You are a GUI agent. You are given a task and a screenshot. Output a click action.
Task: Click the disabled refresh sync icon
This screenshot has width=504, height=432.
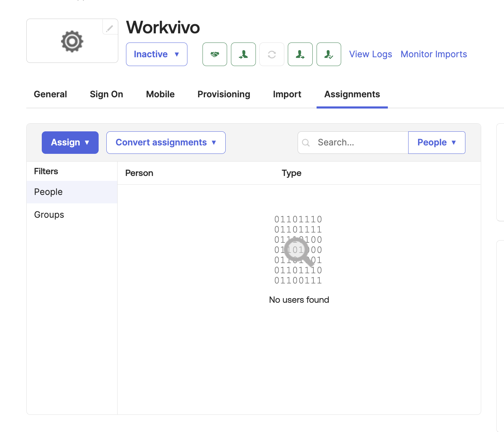click(x=272, y=54)
